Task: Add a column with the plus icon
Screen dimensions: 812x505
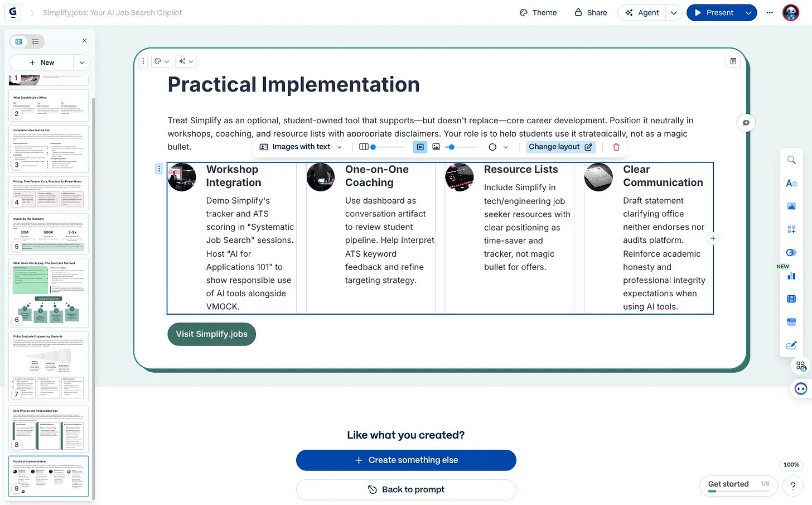Action: [713, 238]
